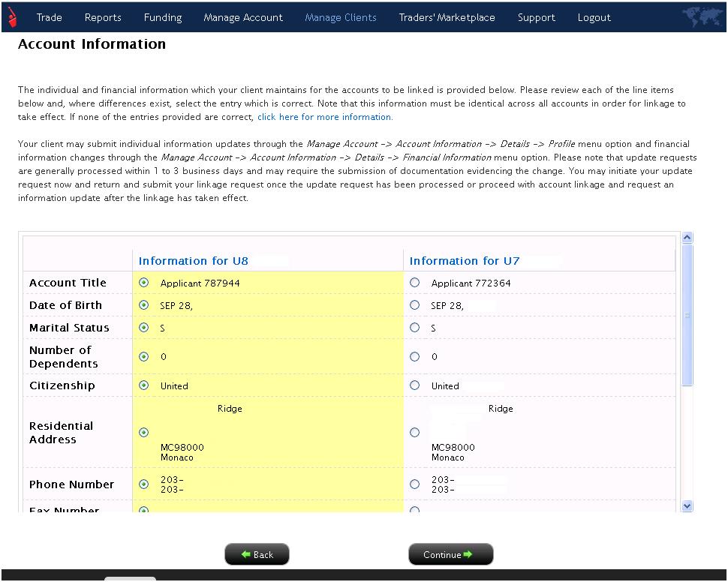Click the 'Phone Number' row label

click(71, 484)
